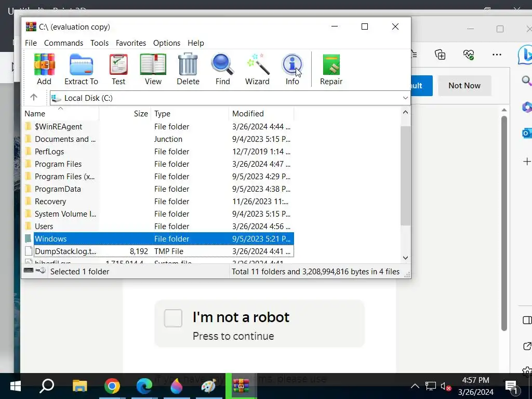Click the file list scroll down arrow
This screenshot has width=532, height=399.
coord(405,258)
